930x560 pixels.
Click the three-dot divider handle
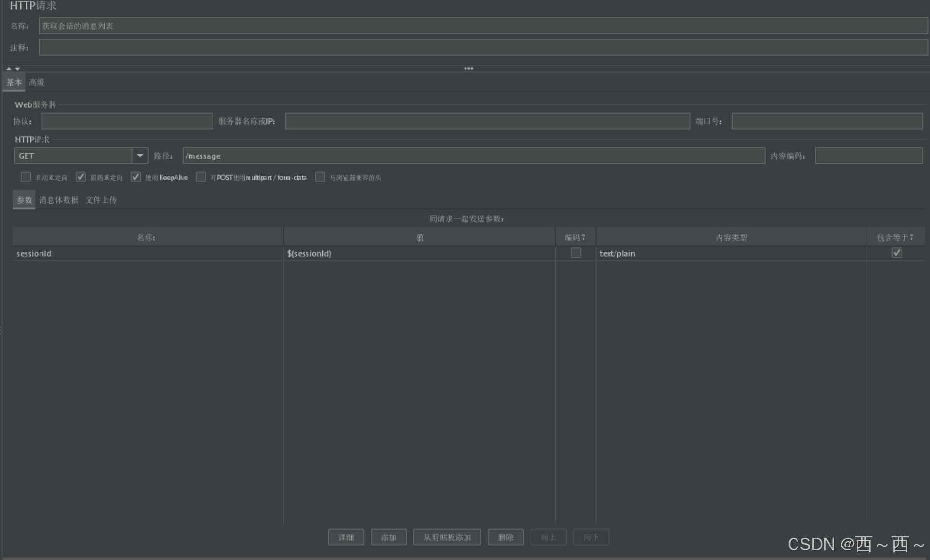tap(468, 69)
